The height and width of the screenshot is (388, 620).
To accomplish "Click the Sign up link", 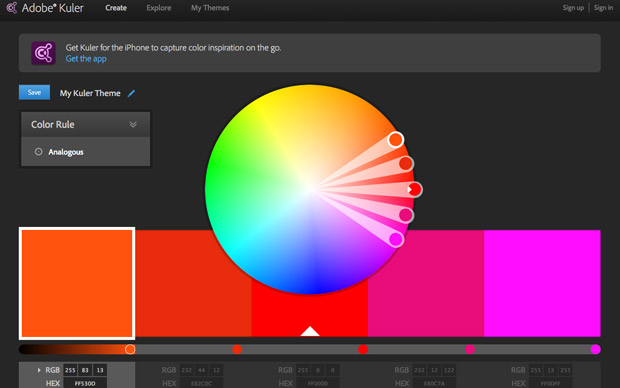I will click(573, 8).
